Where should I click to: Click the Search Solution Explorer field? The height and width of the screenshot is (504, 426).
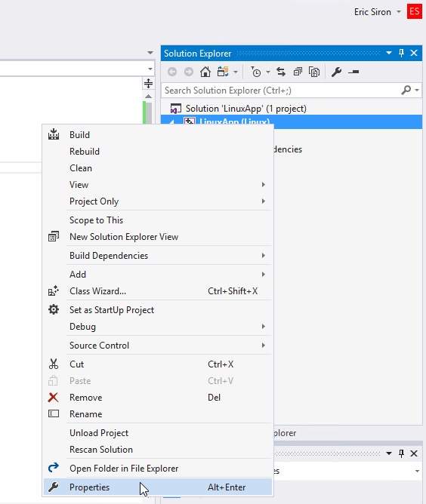tap(282, 91)
